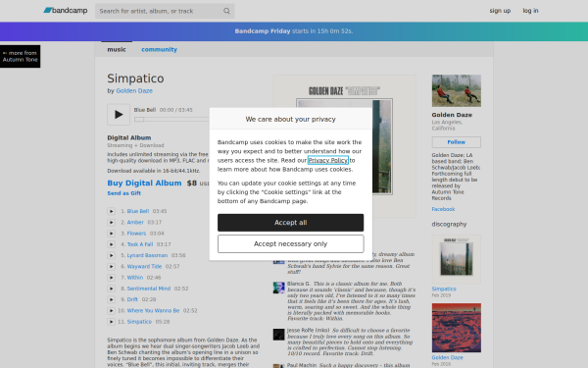Screen dimensions: 588x368
Task: Open the Sentimental Mind track link
Action: tap(149, 289)
